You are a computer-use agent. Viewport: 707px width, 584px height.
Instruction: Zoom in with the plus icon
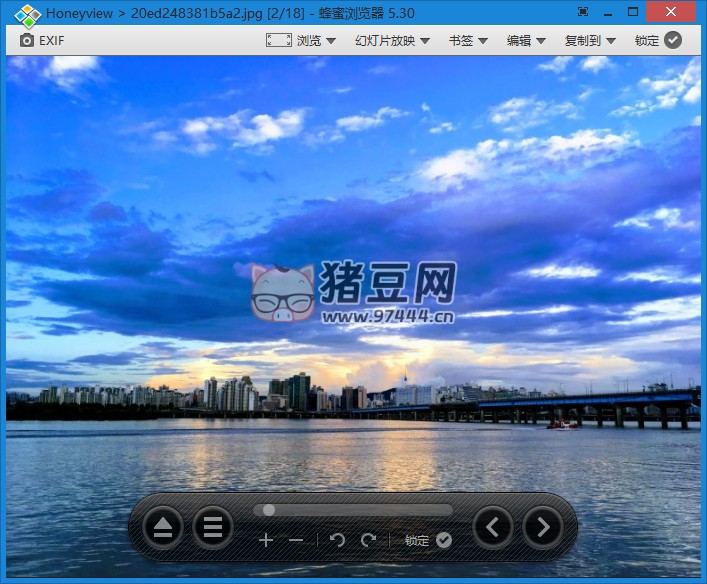266,540
